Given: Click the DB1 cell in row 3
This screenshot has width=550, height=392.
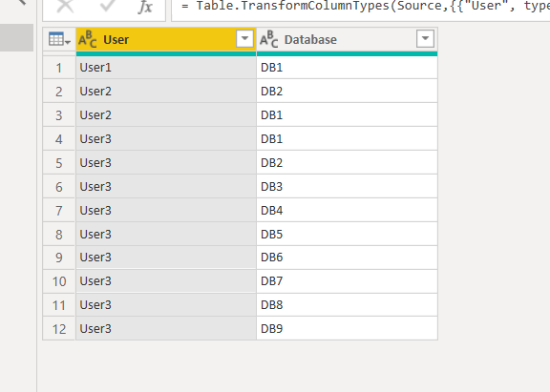Looking at the screenshot, I should coord(347,115).
